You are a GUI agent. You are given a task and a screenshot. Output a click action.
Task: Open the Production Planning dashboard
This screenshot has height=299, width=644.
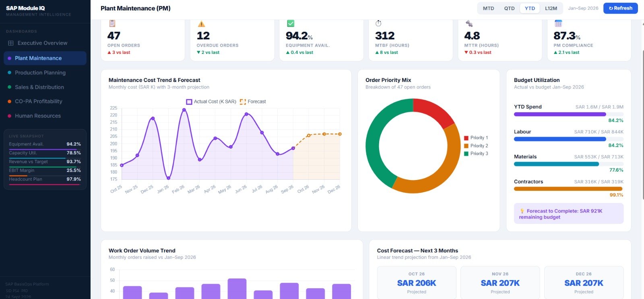pos(45,73)
